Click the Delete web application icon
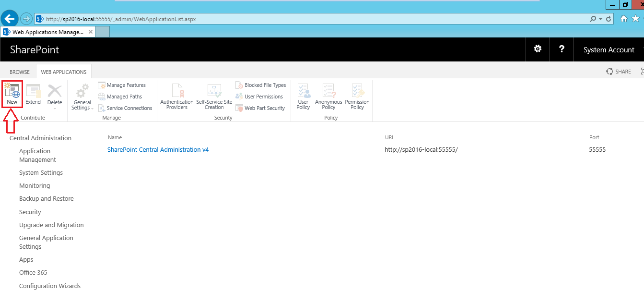 click(55, 94)
